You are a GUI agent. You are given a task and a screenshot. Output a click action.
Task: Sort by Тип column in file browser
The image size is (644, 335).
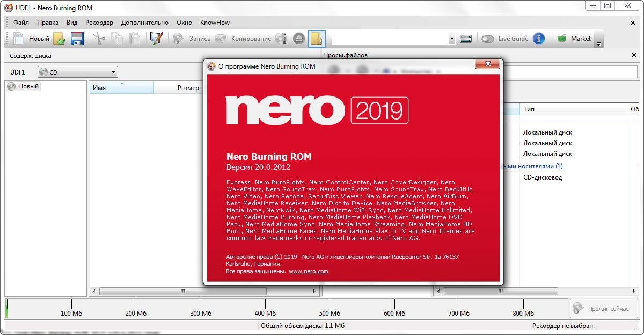[573, 109]
